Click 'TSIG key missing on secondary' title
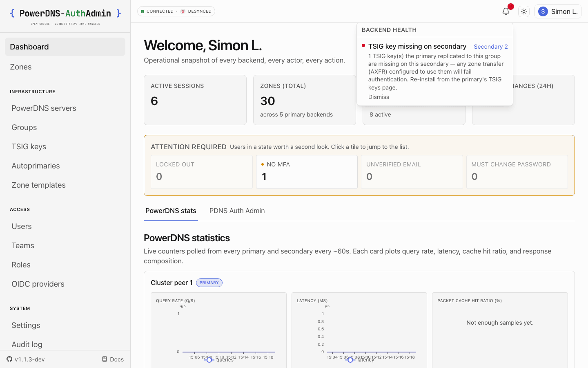The height and width of the screenshot is (368, 588). (x=417, y=47)
